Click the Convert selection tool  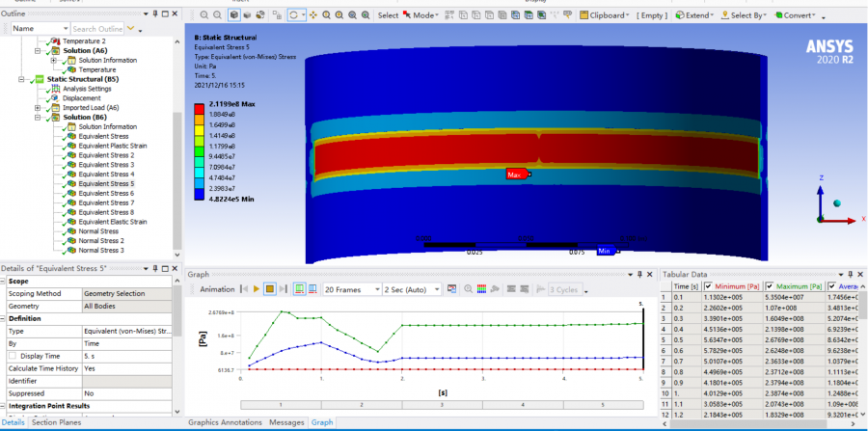pyautogui.click(x=797, y=15)
